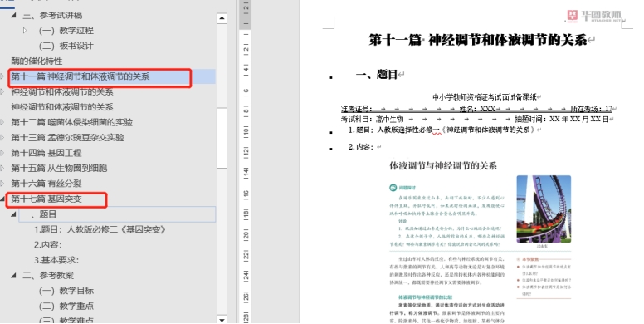Click the 华图教师 logo in document header
Viewport: 644px width, 324px height.
coord(594,16)
